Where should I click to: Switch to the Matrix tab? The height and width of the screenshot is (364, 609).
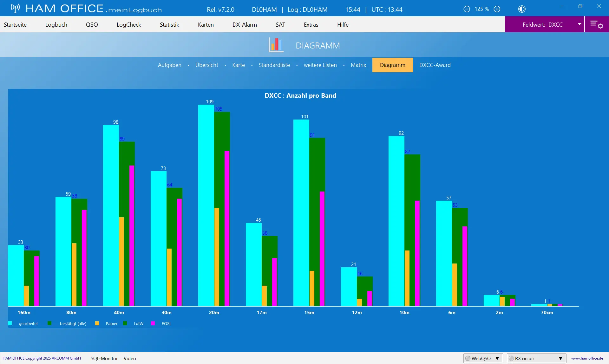coord(358,65)
